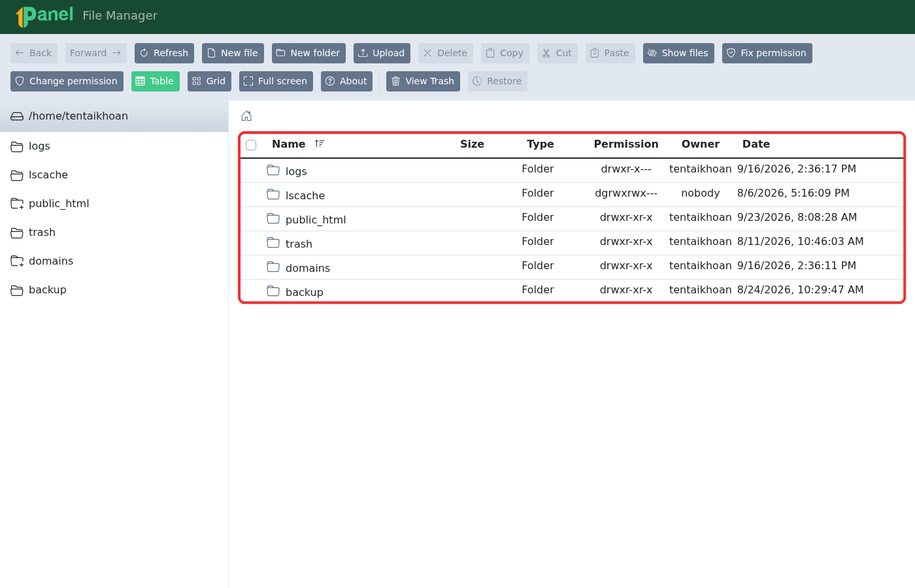Click Fix permission button
The image size is (915, 588).
tap(767, 53)
